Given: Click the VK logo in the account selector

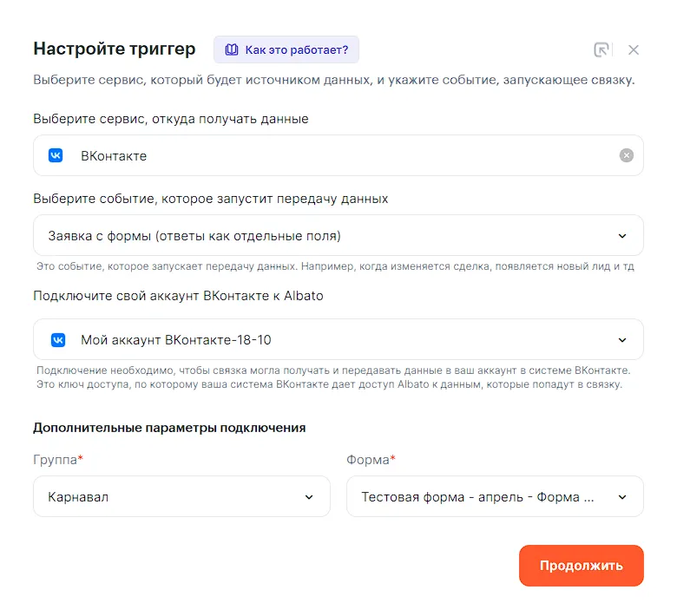Looking at the screenshot, I should point(58,339).
